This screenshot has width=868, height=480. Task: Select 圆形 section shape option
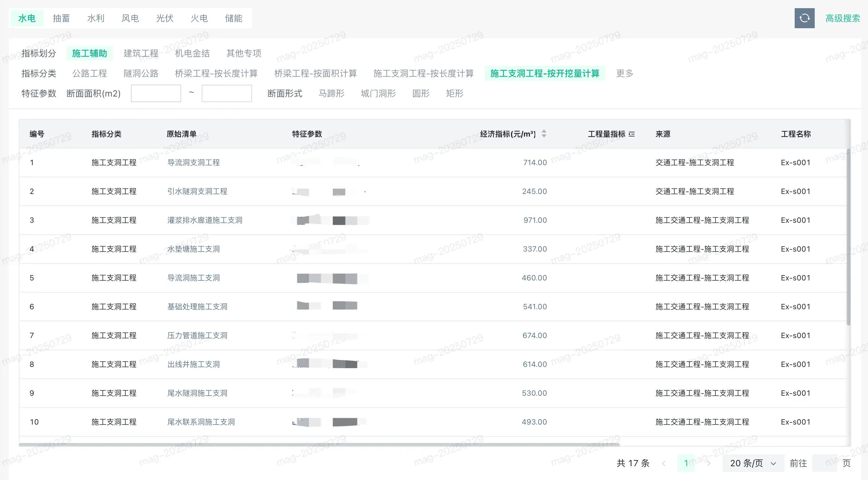[421, 93]
